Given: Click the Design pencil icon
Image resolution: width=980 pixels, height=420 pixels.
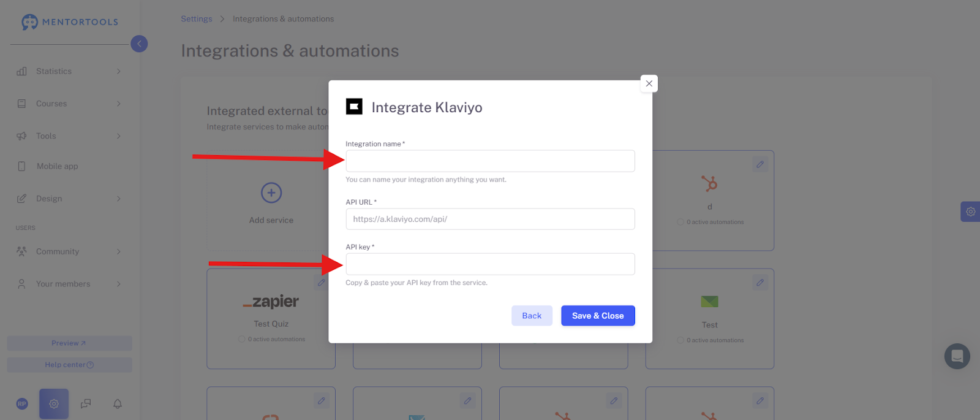Looking at the screenshot, I should [x=21, y=199].
